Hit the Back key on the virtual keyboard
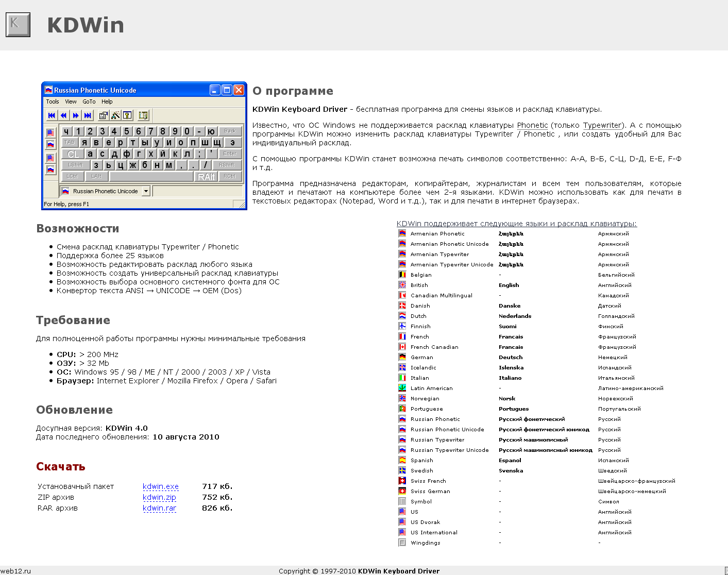Image resolution: width=728 pixels, height=575 pixels. click(x=230, y=131)
